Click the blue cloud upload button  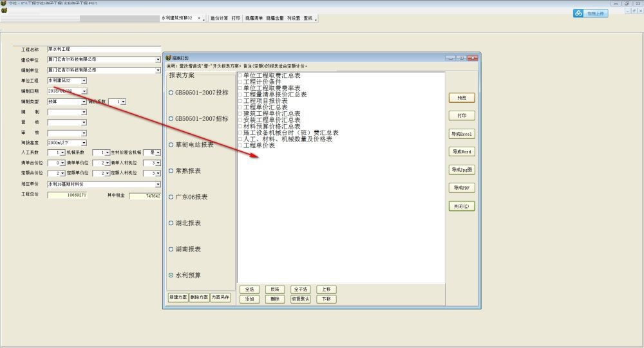tap(591, 13)
